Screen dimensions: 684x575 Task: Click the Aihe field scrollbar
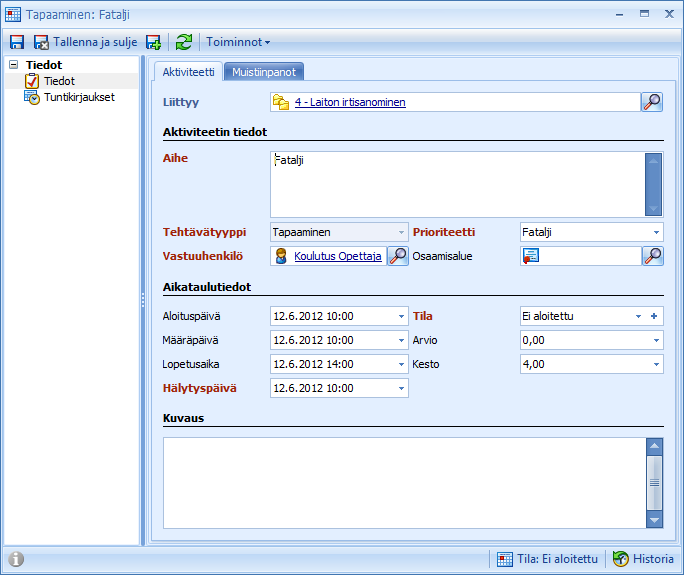653,185
